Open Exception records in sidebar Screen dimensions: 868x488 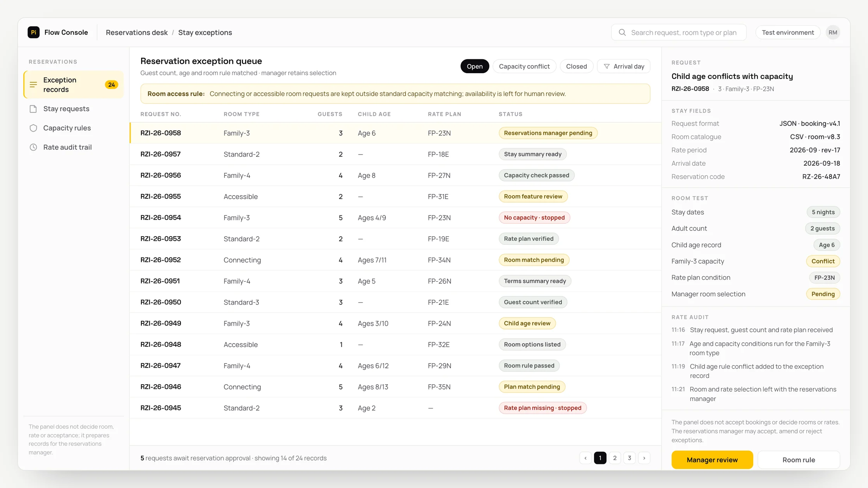click(x=74, y=84)
